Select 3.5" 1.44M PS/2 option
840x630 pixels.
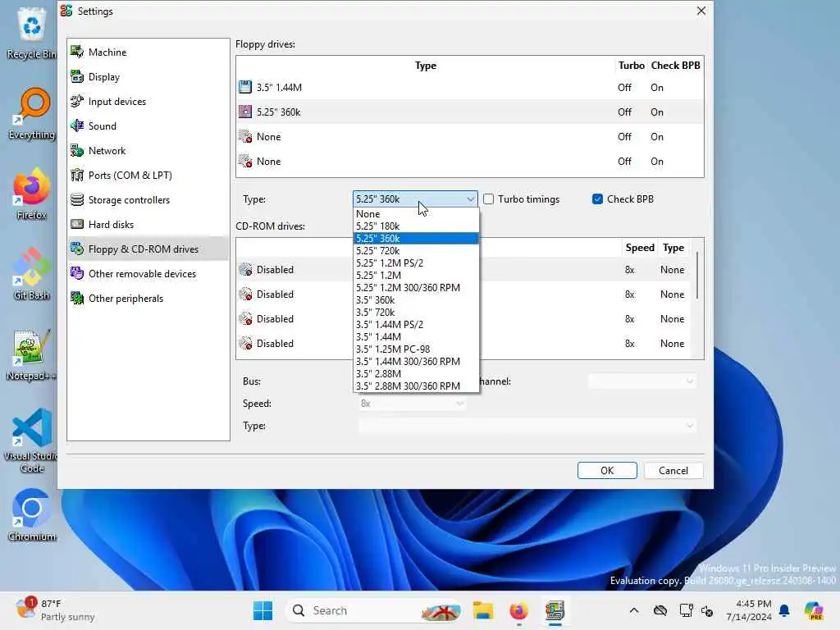(x=416, y=325)
